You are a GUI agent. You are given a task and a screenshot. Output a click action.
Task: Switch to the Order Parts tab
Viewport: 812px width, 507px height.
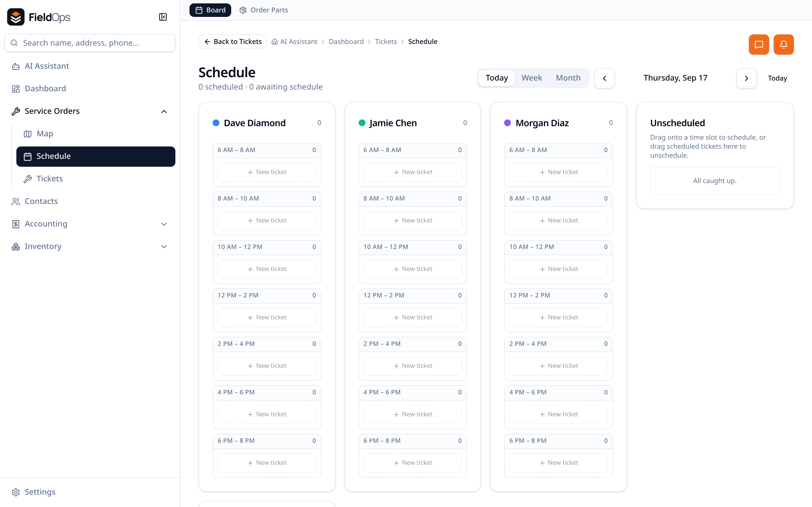[x=264, y=10]
